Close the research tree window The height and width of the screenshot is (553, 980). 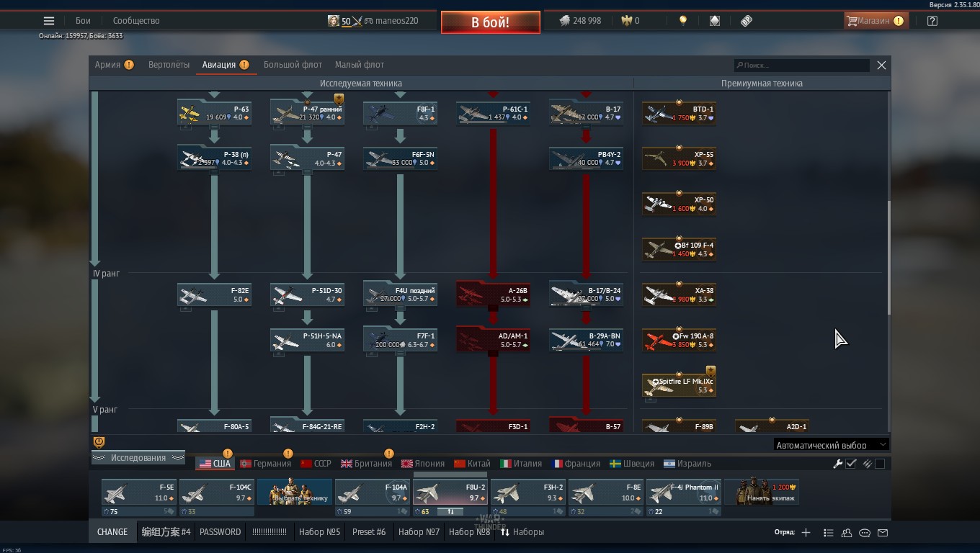[881, 65]
